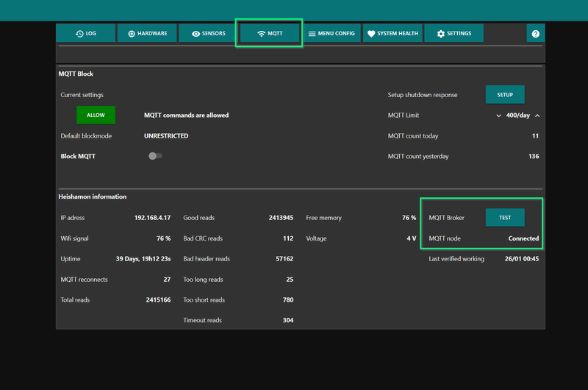The width and height of the screenshot is (588, 390).
Task: Click Too short reads value 780
Action: pos(288,299)
